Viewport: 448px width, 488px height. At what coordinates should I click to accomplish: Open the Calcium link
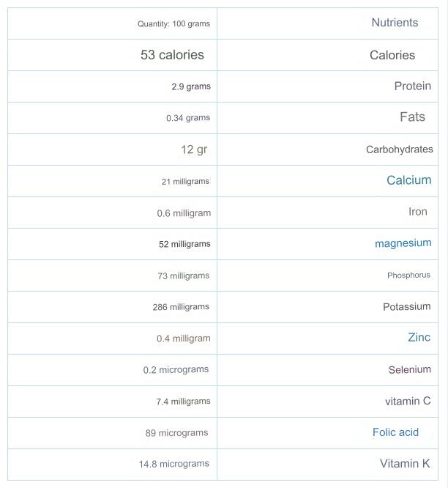point(408,180)
